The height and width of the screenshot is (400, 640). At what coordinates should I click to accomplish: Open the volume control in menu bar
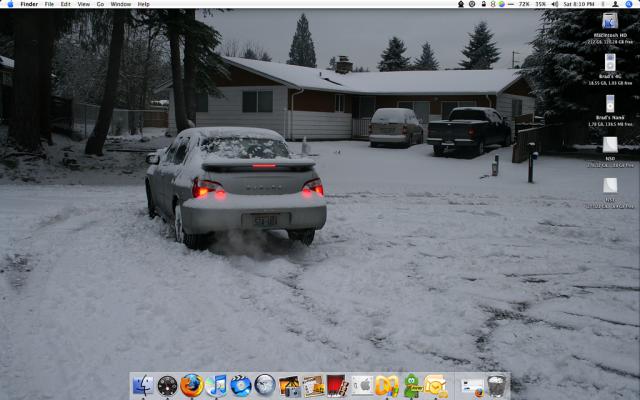[555, 4]
